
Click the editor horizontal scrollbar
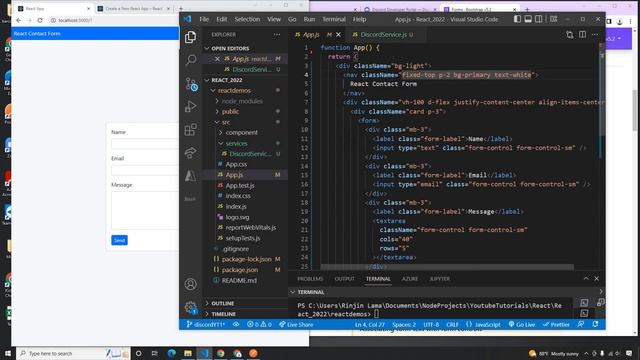point(447,267)
